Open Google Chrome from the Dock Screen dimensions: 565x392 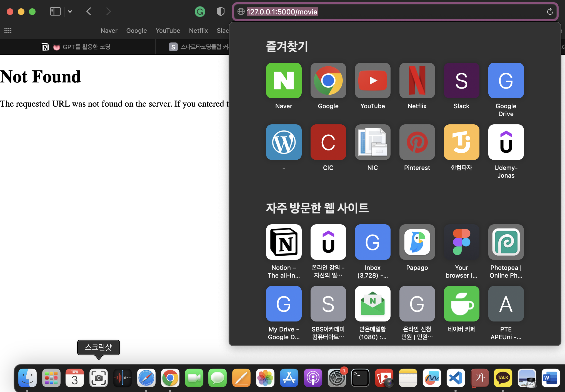pos(170,378)
